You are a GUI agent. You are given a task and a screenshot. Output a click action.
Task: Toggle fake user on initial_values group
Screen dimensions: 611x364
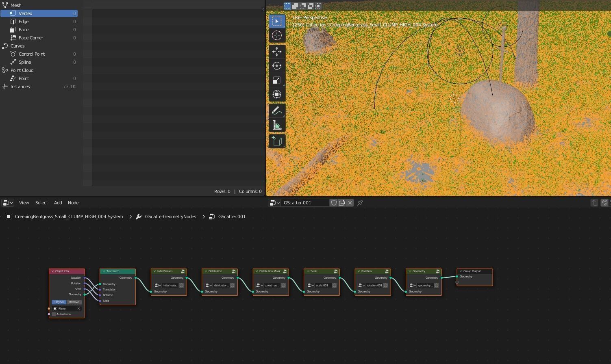181,285
